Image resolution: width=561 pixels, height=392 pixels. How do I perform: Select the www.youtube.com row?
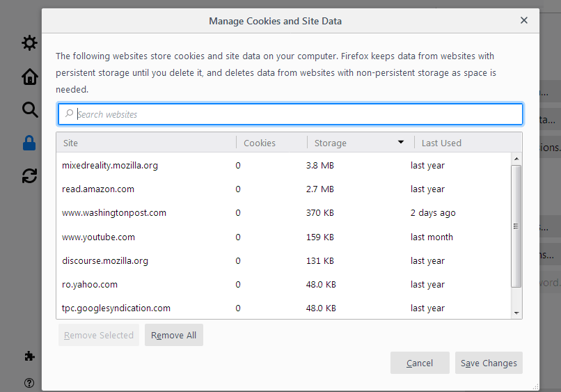(x=283, y=237)
